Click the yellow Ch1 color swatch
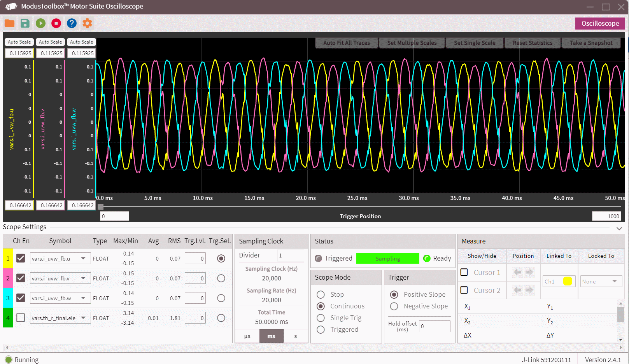This screenshot has height=364, width=629. click(x=567, y=281)
